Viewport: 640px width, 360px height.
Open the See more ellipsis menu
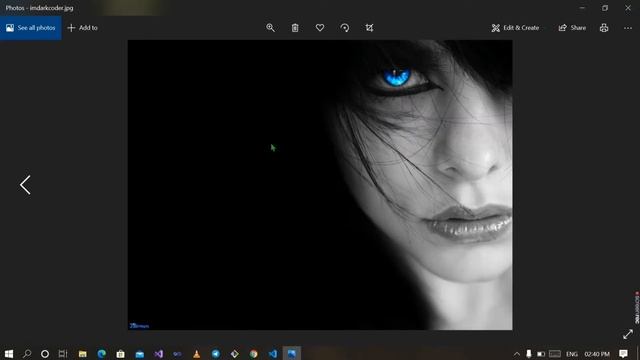(x=628, y=28)
